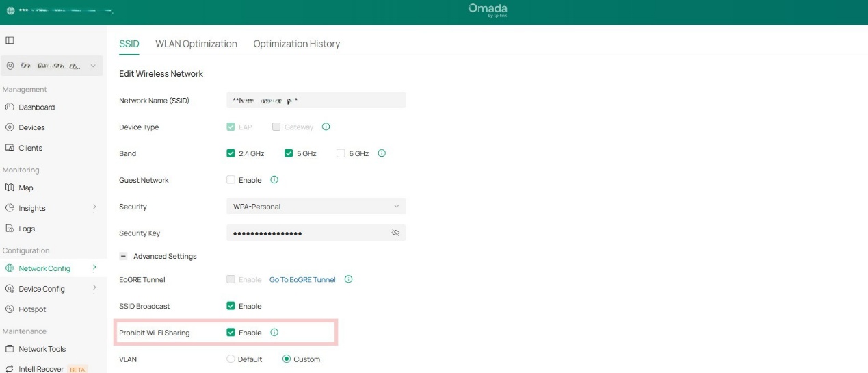Switch to the SSID tab

pyautogui.click(x=129, y=44)
